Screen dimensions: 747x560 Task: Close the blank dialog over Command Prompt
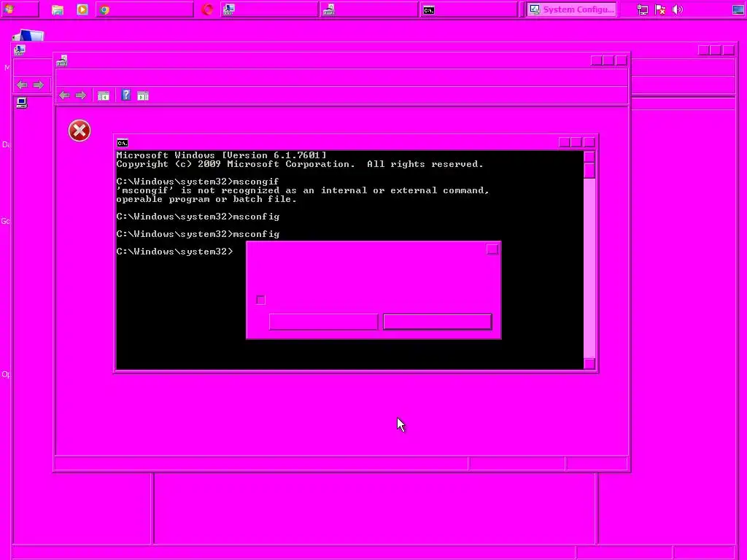(492, 249)
